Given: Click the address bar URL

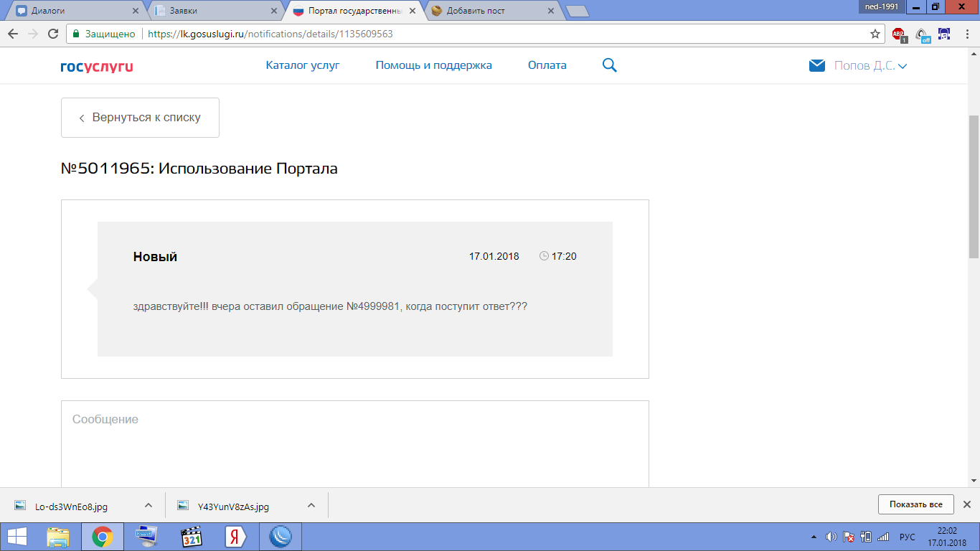Looking at the screenshot, I should point(270,34).
